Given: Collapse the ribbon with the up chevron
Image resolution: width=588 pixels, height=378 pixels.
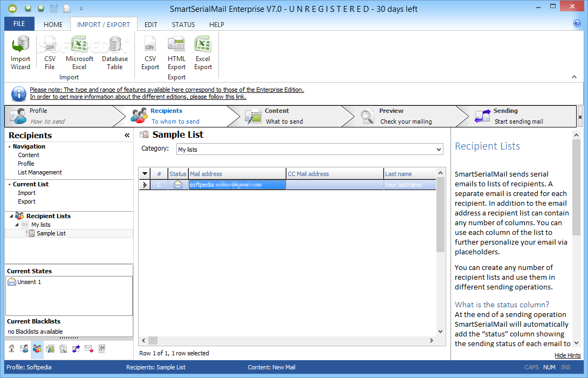Looking at the screenshot, I should click(574, 77).
